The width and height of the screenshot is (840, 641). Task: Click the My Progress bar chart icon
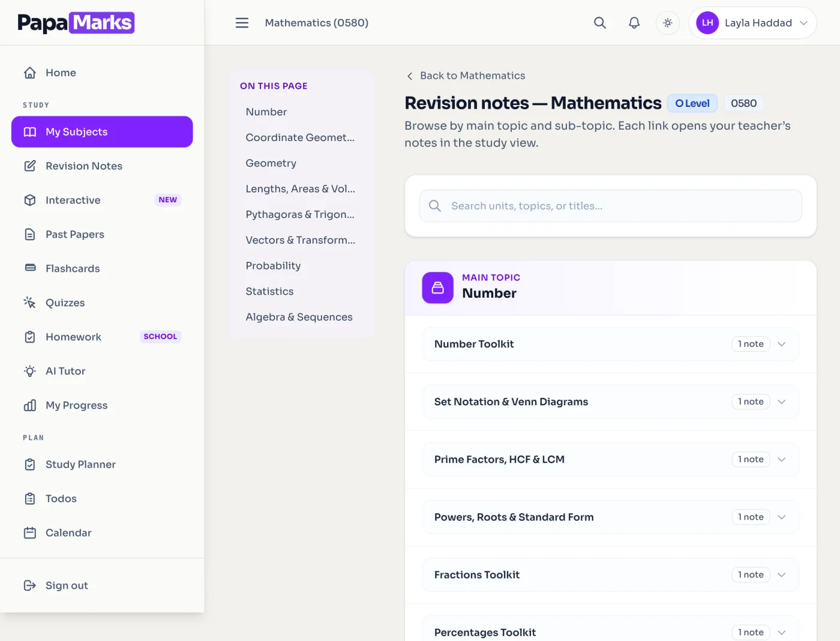coord(30,406)
